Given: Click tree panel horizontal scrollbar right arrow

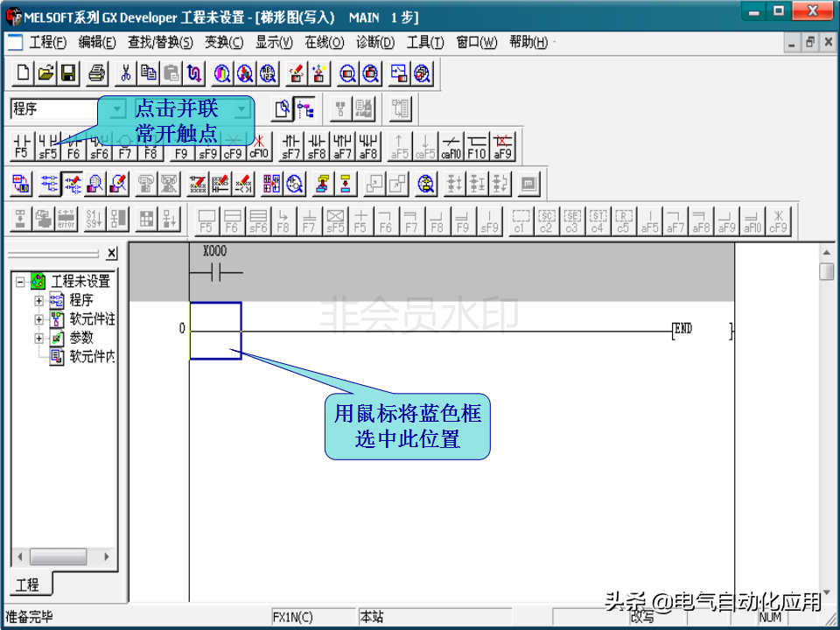Looking at the screenshot, I should point(107,556).
